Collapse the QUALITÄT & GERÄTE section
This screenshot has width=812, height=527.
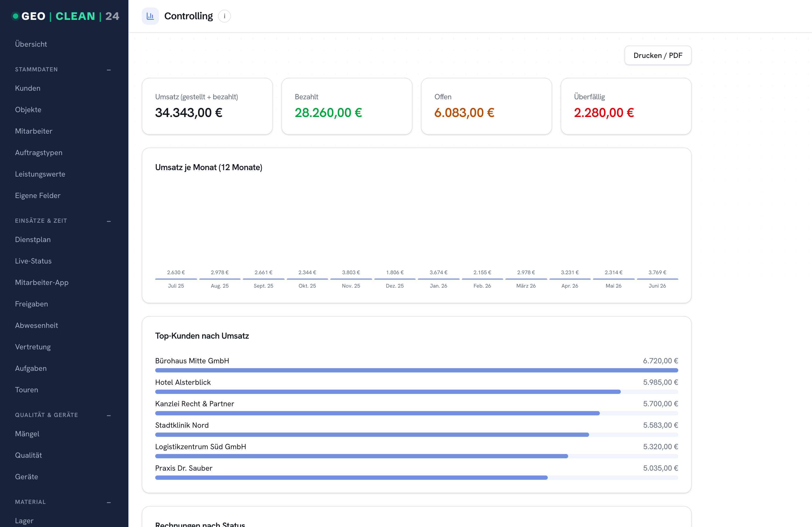click(108, 415)
